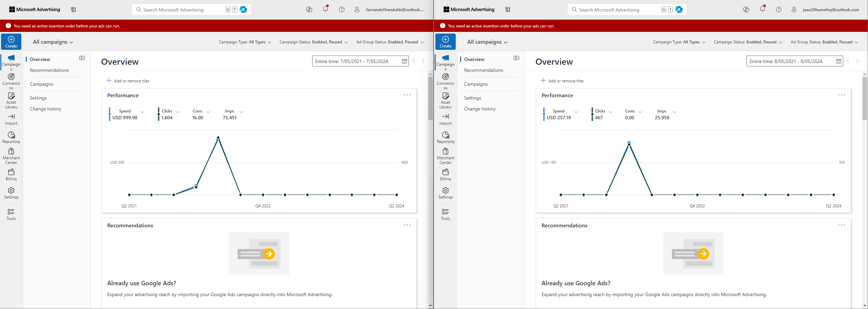
Task: Open Campaign Type filter in left window
Action: tap(245, 42)
